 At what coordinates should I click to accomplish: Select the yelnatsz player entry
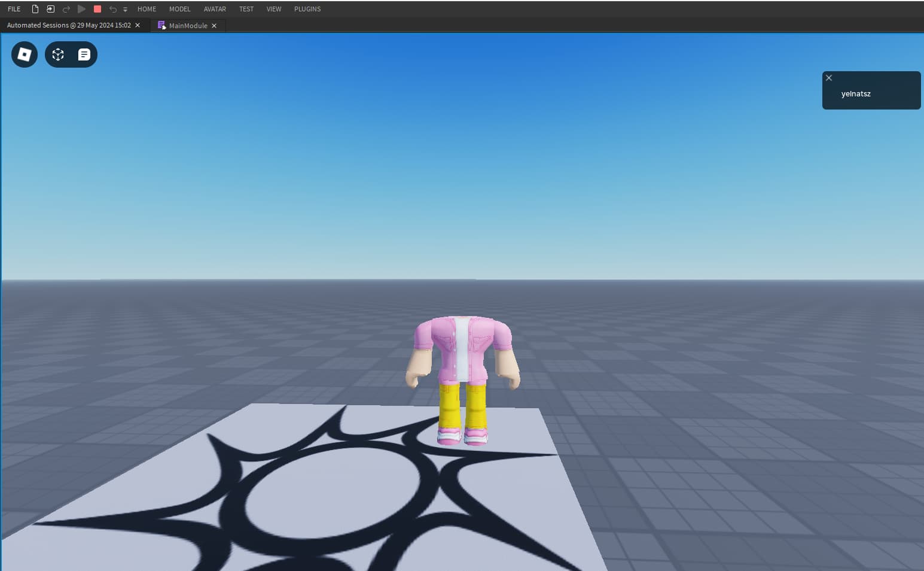tap(856, 94)
